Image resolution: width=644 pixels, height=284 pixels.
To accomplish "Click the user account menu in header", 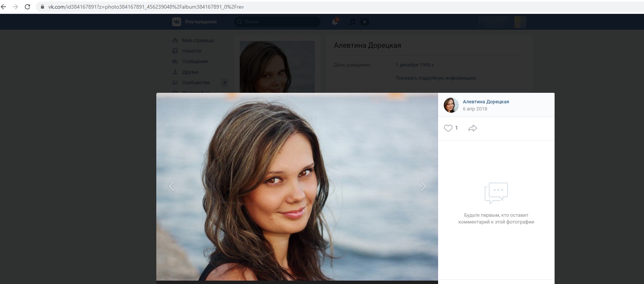I will (x=502, y=22).
